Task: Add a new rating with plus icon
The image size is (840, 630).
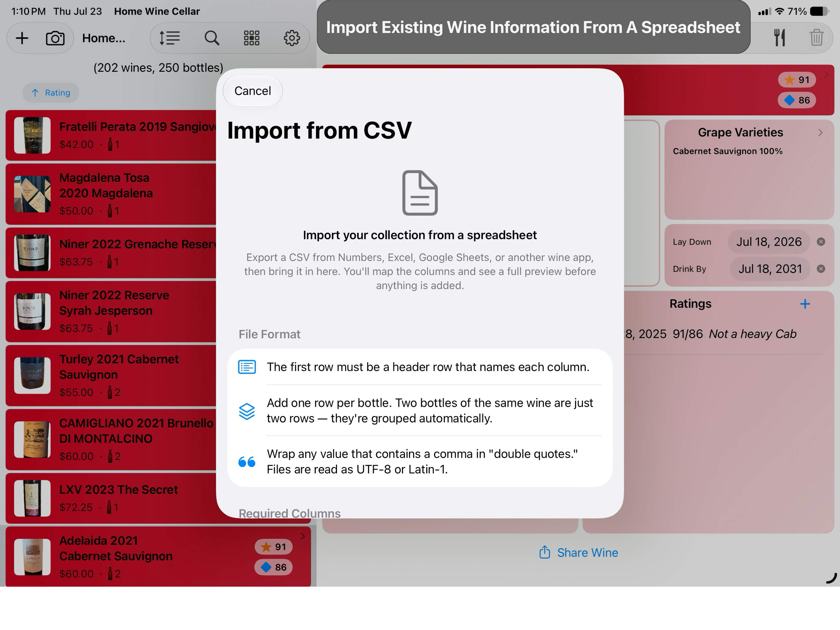Action: point(805,304)
